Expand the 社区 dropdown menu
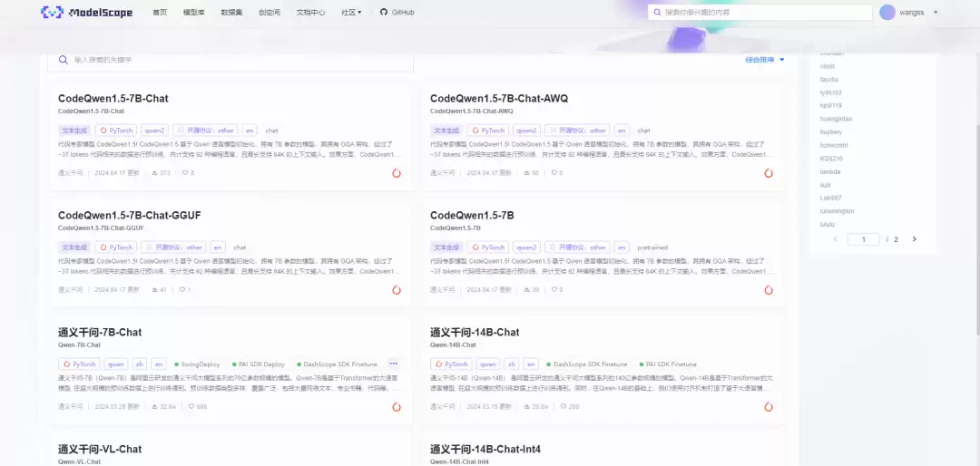The width and height of the screenshot is (980, 466). tap(351, 12)
